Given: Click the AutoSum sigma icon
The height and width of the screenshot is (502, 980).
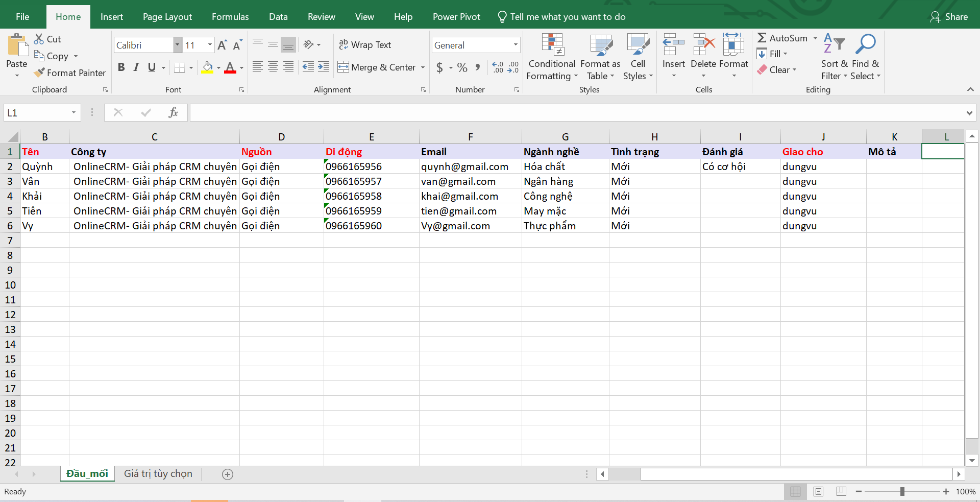Looking at the screenshot, I should [762, 38].
